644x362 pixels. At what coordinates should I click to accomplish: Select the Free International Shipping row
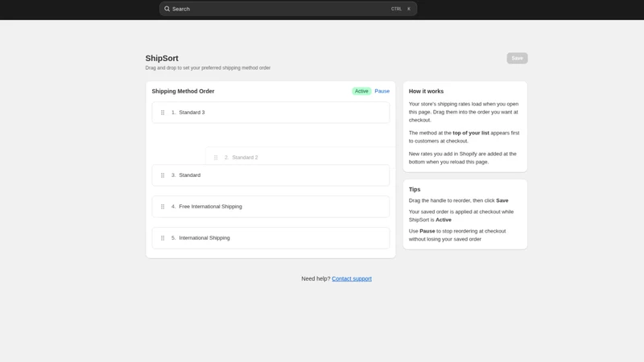coord(270,207)
